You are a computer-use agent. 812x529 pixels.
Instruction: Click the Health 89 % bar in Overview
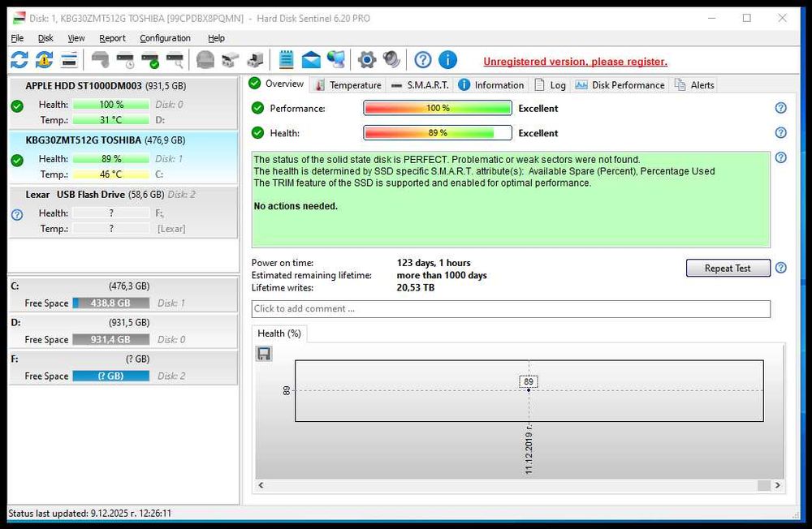(x=438, y=132)
